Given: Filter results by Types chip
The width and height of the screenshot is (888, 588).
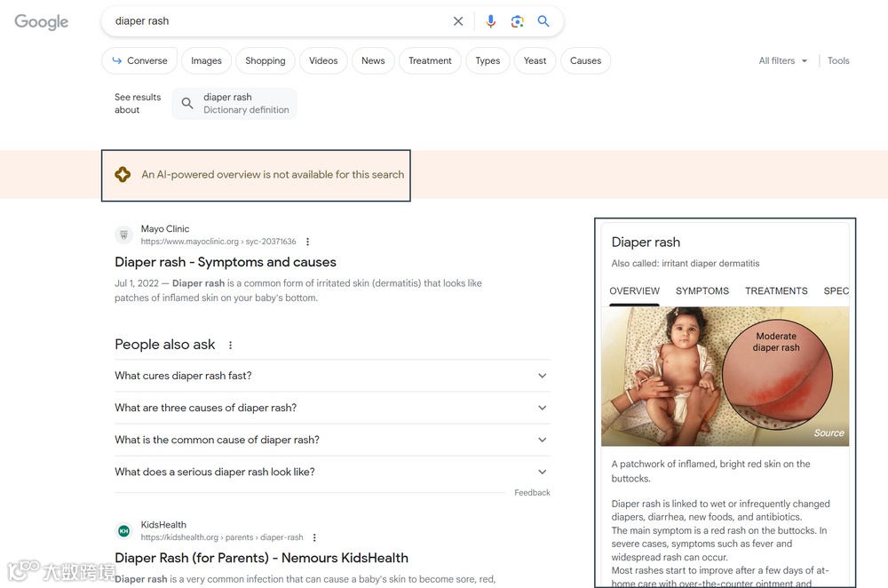Looking at the screenshot, I should (x=488, y=60).
